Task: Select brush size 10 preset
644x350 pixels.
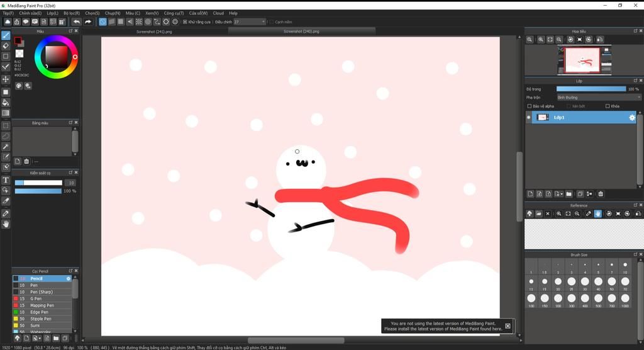Action: (x=625, y=266)
